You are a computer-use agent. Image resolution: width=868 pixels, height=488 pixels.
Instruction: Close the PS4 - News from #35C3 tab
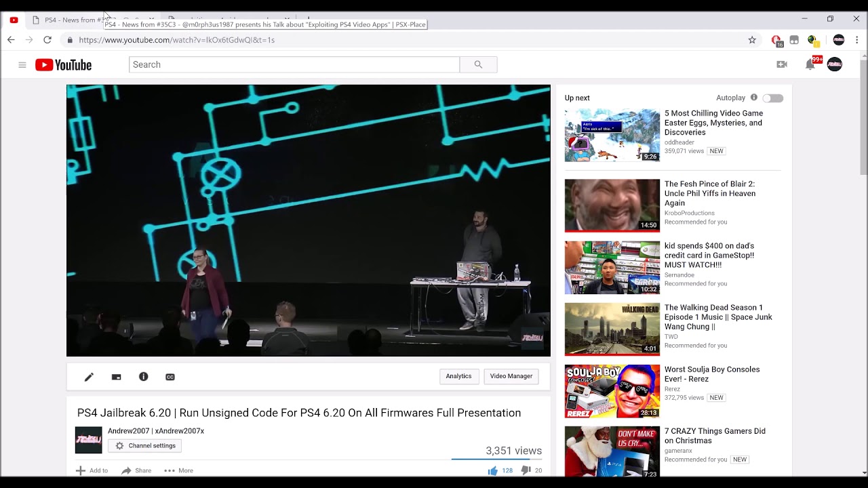(x=151, y=20)
